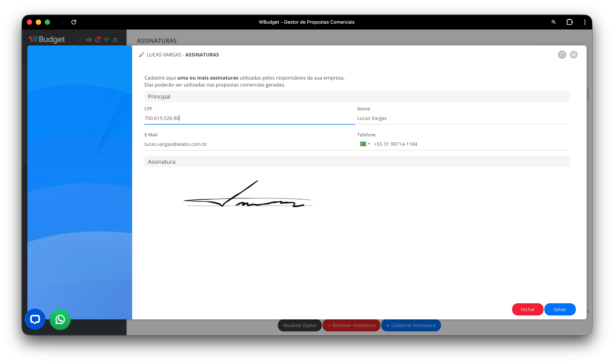
Task: Open the hamburger menu icon
Action: (115, 40)
